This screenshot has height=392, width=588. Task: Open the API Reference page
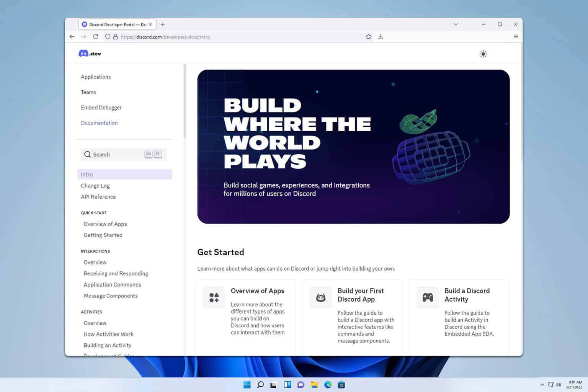pyautogui.click(x=98, y=197)
